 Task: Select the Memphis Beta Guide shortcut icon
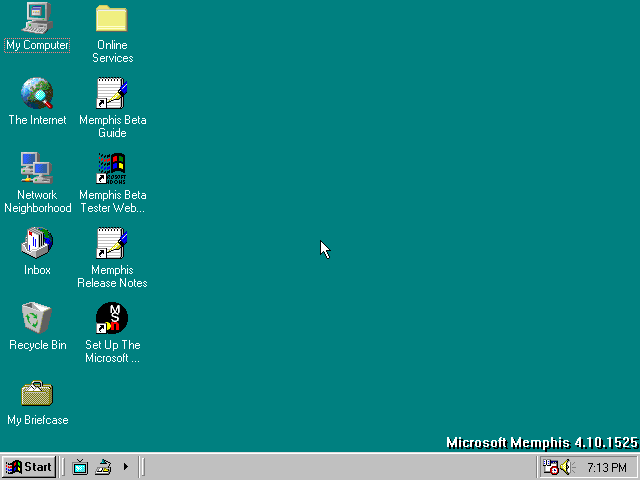[x=112, y=93]
